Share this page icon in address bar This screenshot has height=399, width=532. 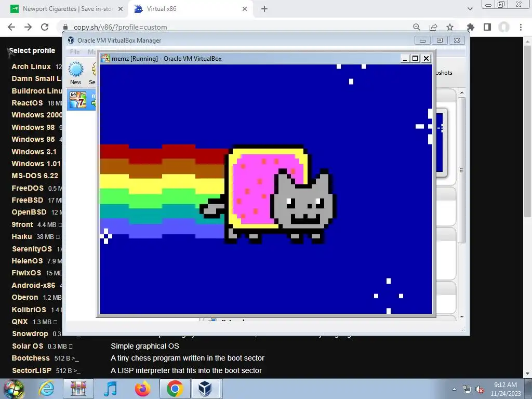pyautogui.click(x=433, y=27)
